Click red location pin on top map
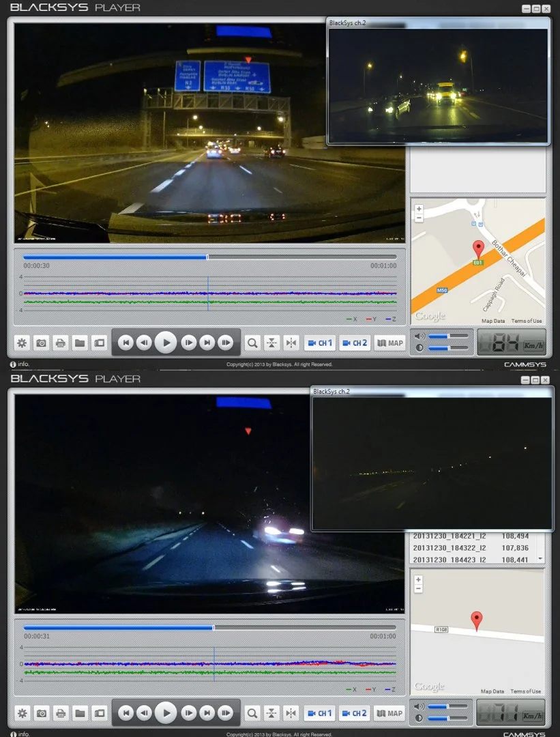Screen dimensions: 560x737 (x=478, y=249)
